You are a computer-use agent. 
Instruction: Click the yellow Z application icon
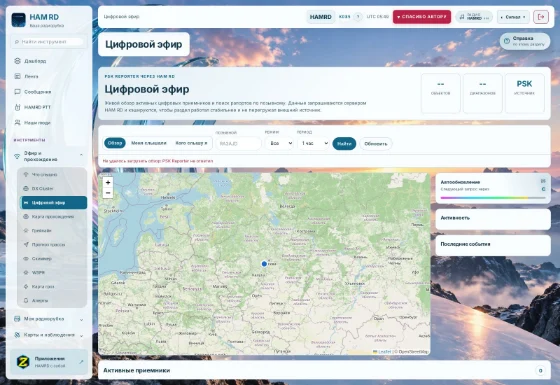[23, 361]
